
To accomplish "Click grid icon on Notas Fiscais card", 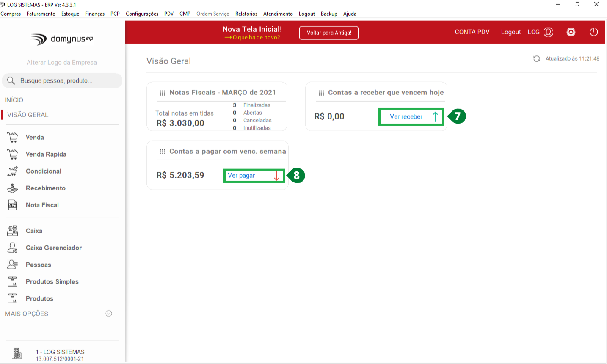I will (163, 93).
